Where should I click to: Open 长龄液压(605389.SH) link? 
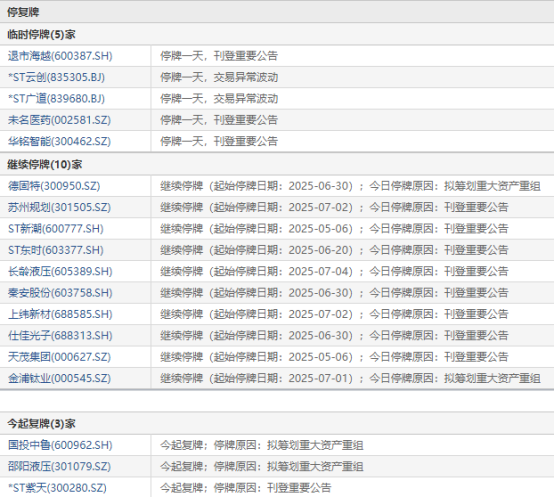point(60,271)
